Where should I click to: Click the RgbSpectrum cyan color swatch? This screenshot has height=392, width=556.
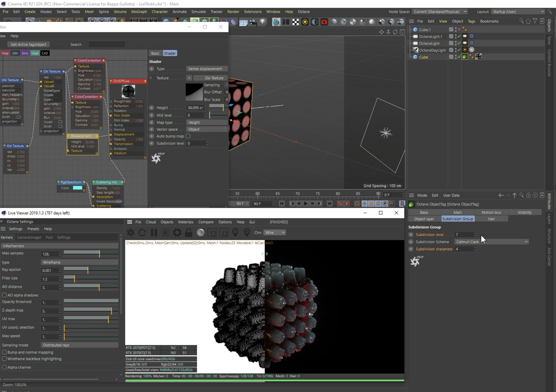(x=77, y=188)
